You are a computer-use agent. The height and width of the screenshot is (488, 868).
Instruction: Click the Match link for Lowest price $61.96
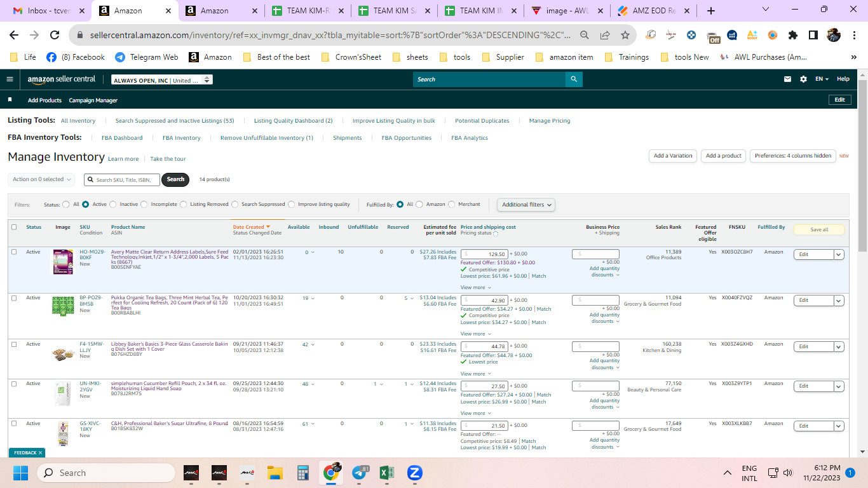click(x=539, y=276)
